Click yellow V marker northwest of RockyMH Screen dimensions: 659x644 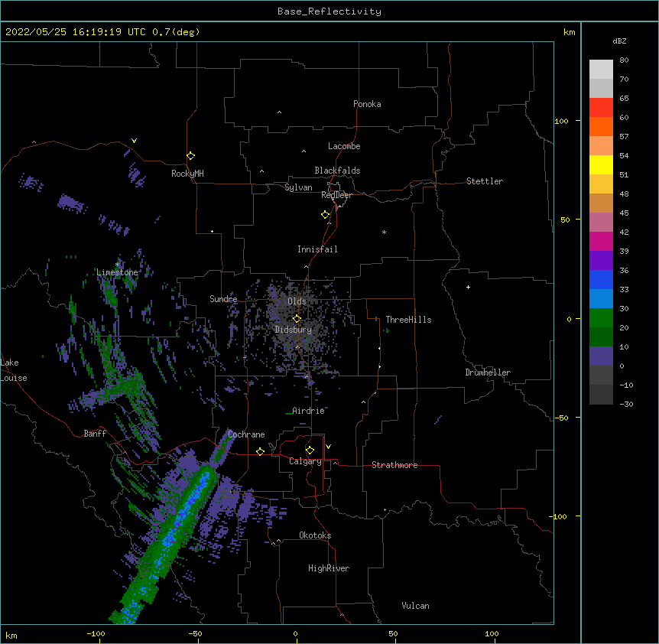(134, 141)
